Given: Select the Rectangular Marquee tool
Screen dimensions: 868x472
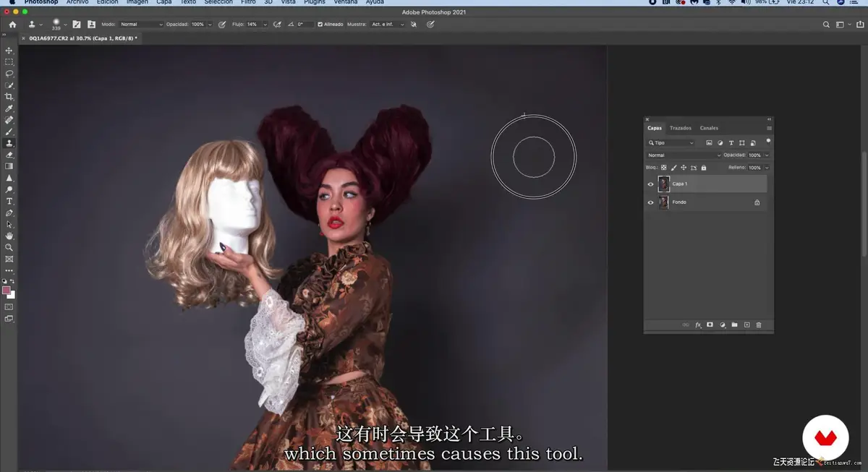Looking at the screenshot, I should coord(9,62).
